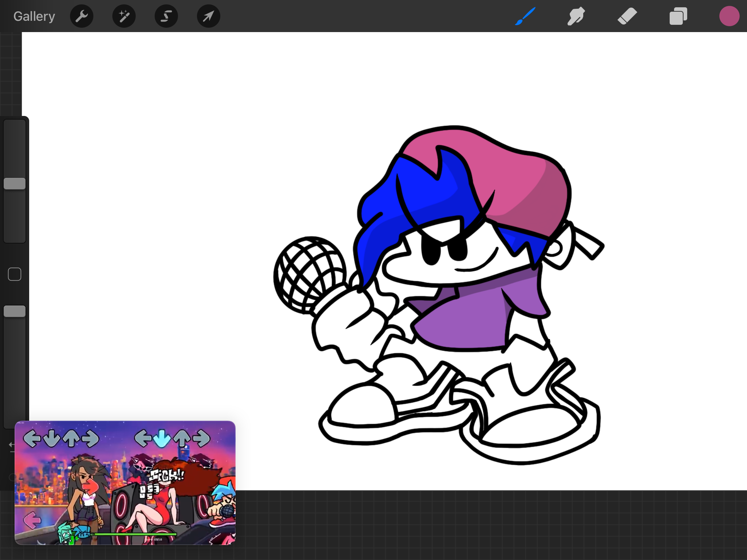Select the Brush tool
The width and height of the screenshot is (747, 560).
point(525,16)
